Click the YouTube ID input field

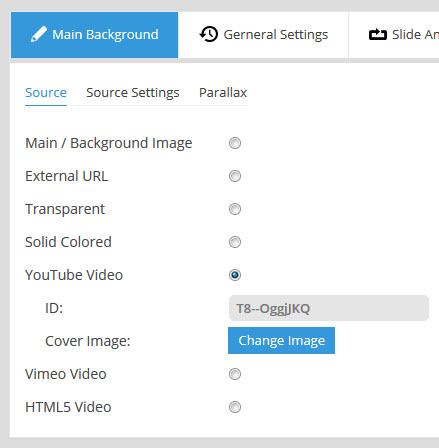(x=329, y=308)
